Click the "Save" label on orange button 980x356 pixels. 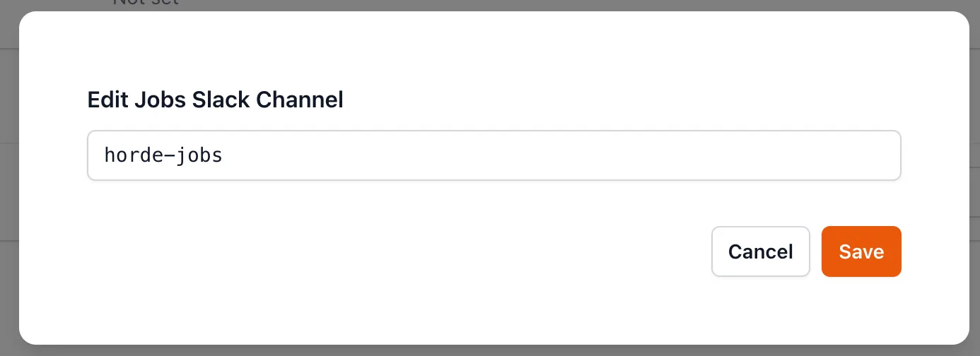(x=861, y=251)
